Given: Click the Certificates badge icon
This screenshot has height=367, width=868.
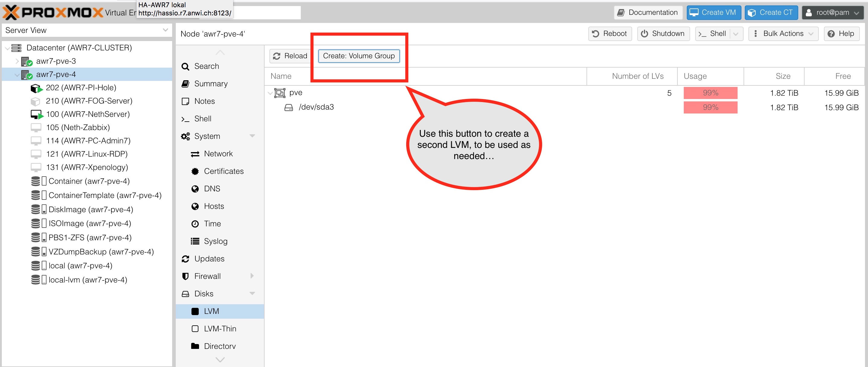Looking at the screenshot, I should (195, 171).
